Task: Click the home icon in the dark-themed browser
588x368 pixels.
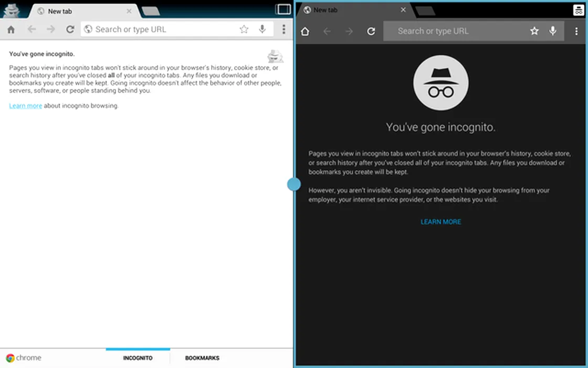Action: click(x=305, y=32)
